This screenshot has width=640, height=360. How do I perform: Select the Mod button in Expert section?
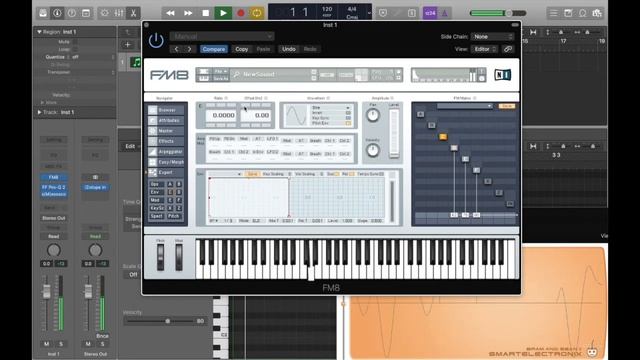point(156,200)
